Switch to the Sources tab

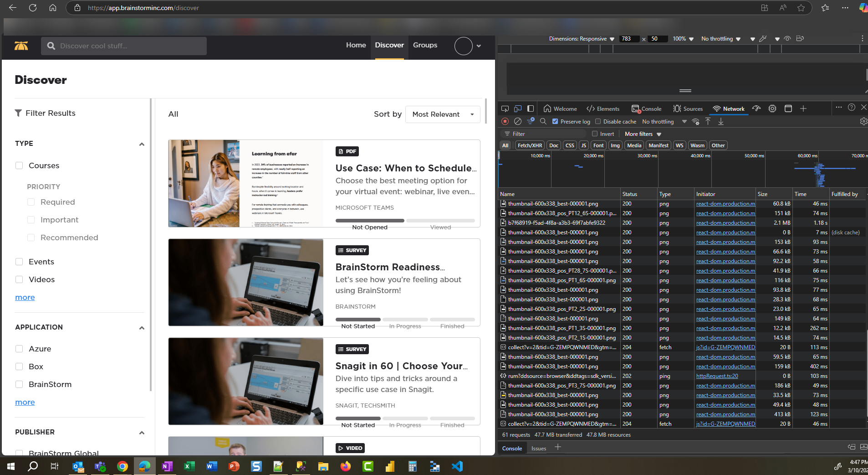coord(688,108)
